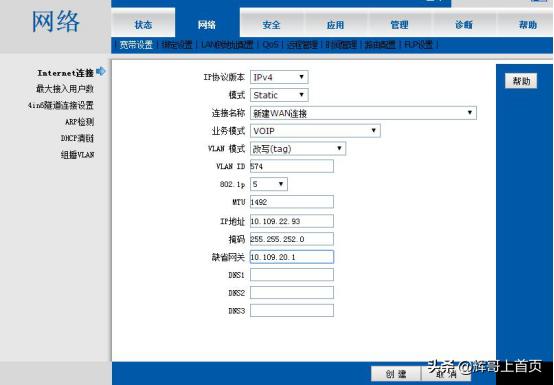Click the VLAN ID field containing 574
The image size is (554, 385).
(x=292, y=166)
